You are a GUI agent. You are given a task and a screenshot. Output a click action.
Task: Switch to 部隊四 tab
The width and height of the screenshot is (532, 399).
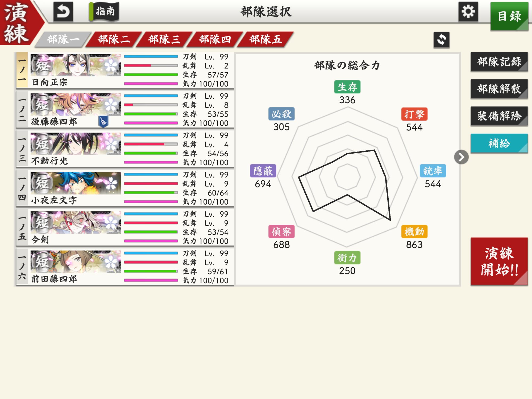click(215, 39)
